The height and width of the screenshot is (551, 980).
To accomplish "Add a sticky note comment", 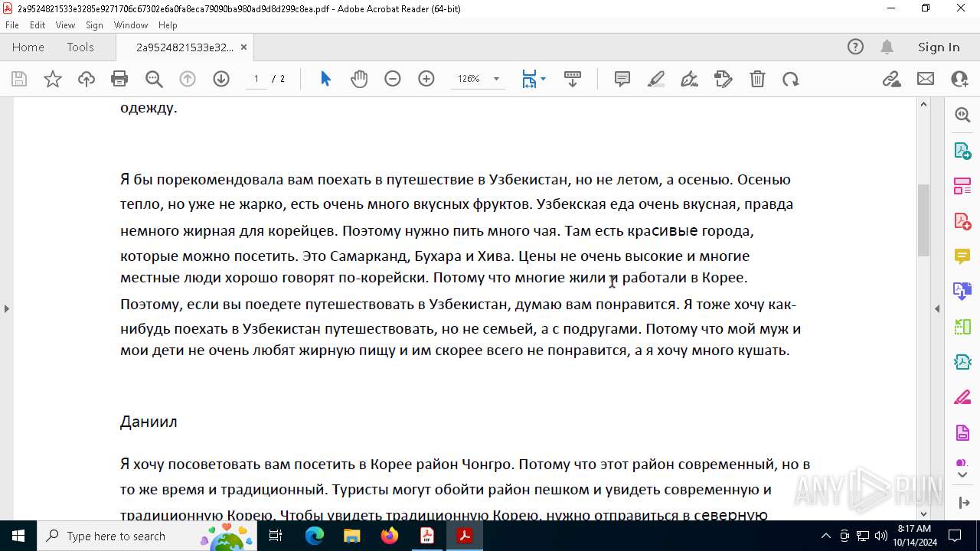I will (x=622, y=79).
